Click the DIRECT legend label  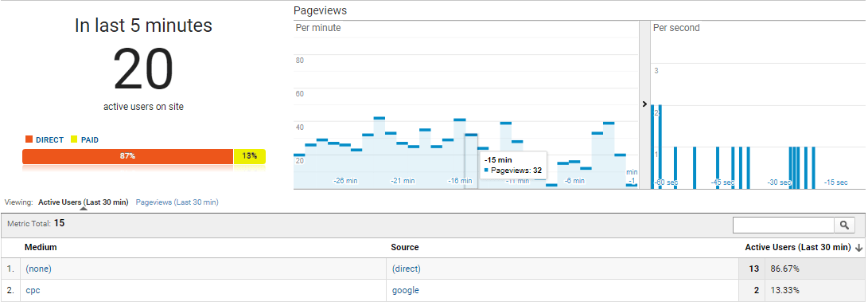50,140
